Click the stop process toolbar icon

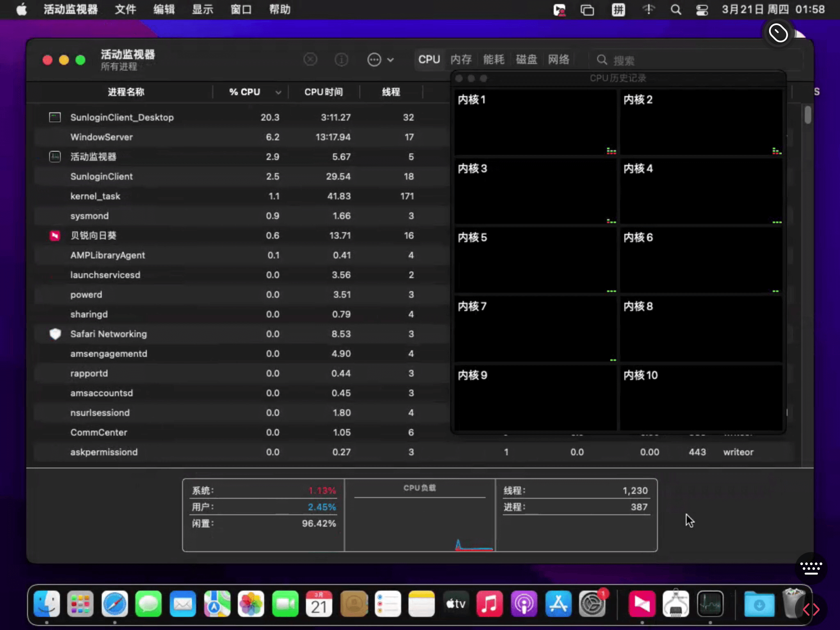click(x=310, y=60)
